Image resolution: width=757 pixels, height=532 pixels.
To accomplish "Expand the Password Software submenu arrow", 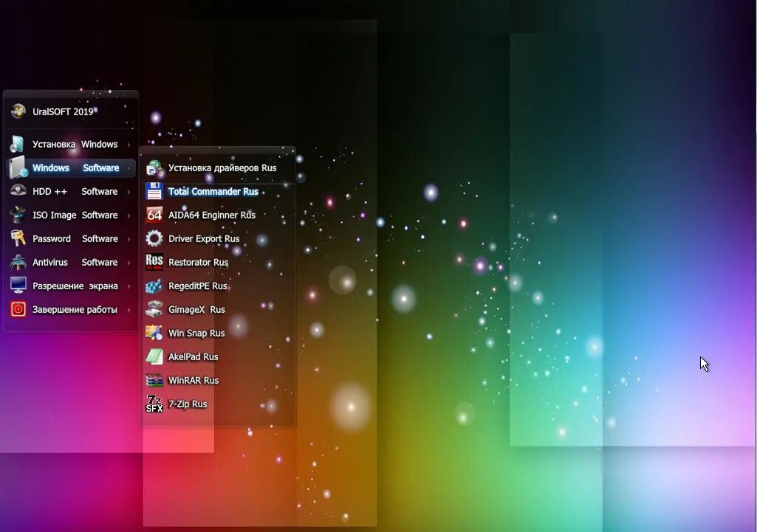I will (129, 239).
